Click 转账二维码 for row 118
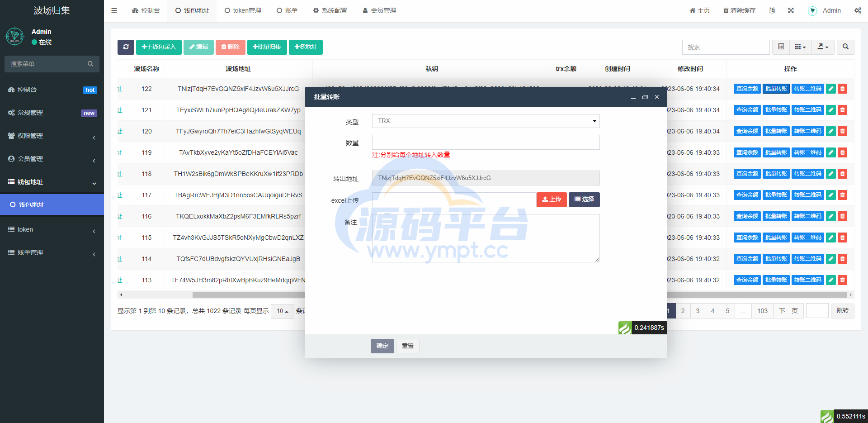The height and width of the screenshot is (423, 868). (x=808, y=174)
